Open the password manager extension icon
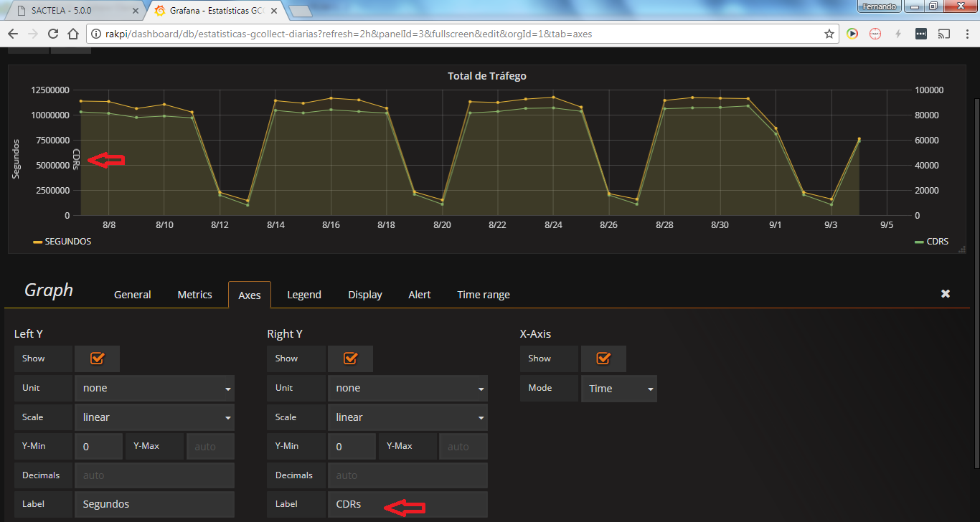Viewport: 980px width, 522px height. (x=920, y=33)
